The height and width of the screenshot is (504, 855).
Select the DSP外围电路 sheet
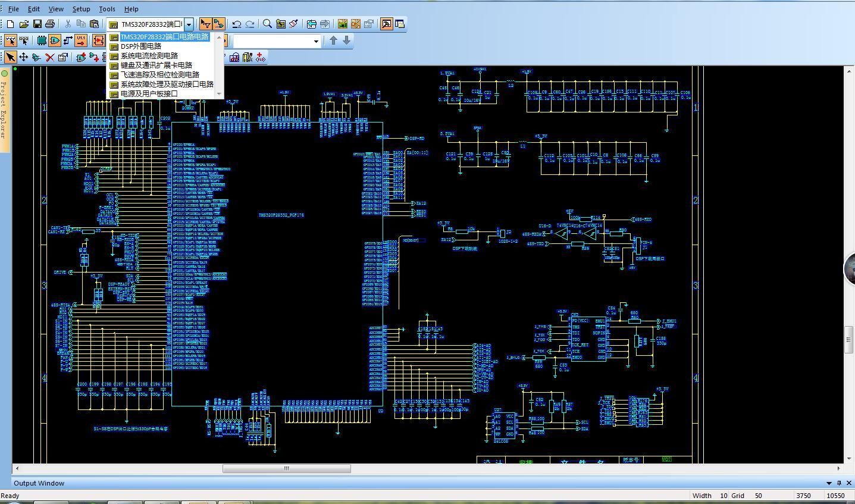coord(141,46)
